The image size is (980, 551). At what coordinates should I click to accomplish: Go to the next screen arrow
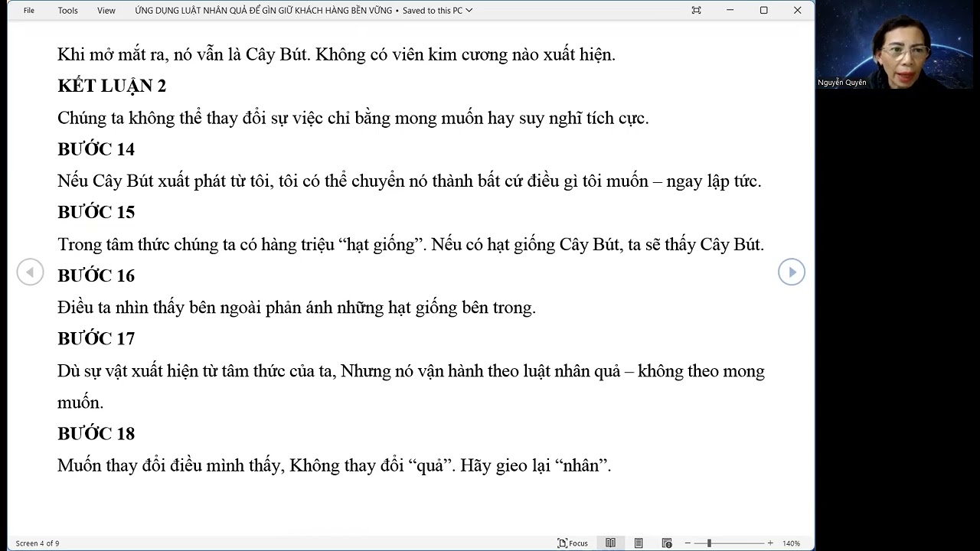(x=792, y=272)
